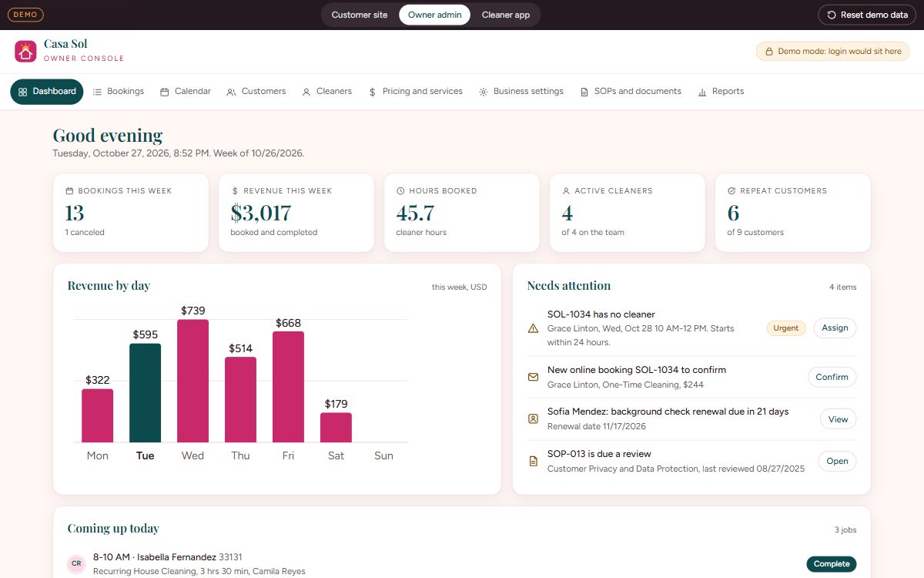The width and height of the screenshot is (924, 578).
Task: Open the Cleaners page
Action: click(326, 91)
